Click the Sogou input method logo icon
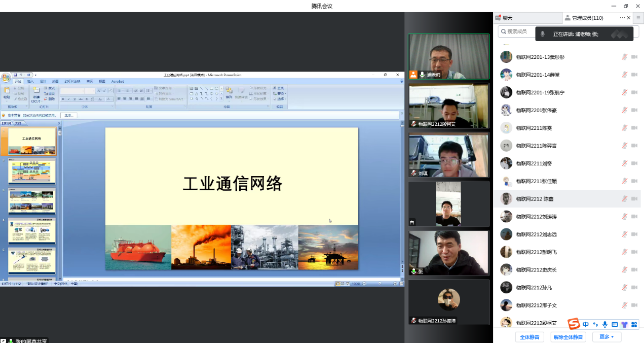This screenshot has width=644, height=343. (574, 324)
